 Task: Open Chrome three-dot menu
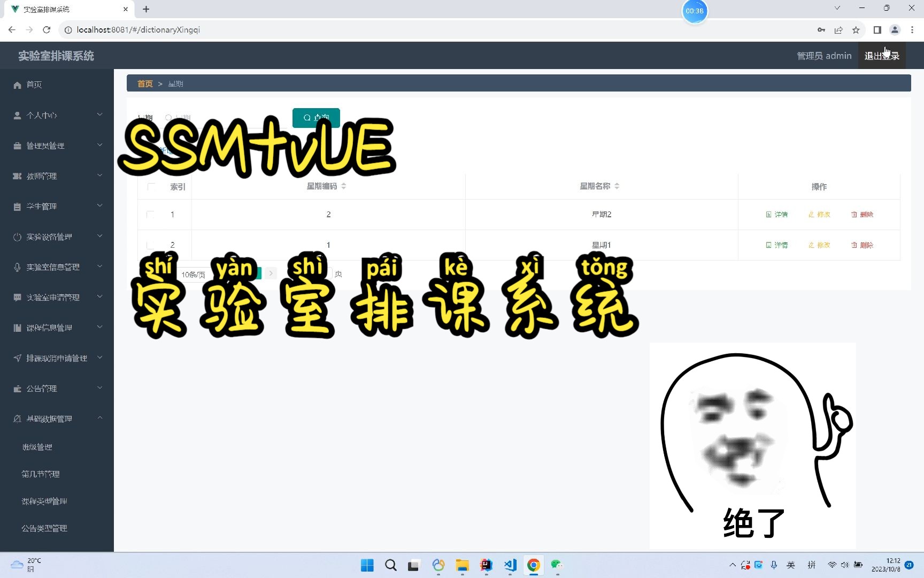tap(912, 30)
